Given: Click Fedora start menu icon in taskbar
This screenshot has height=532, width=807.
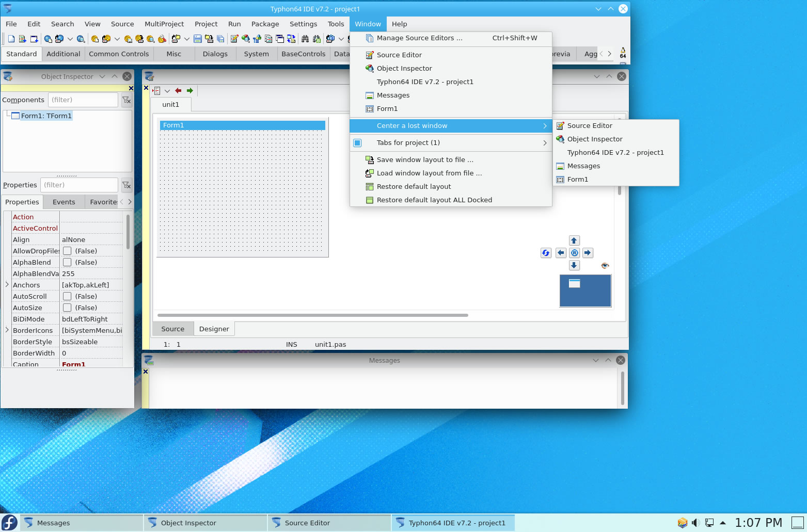Looking at the screenshot, I should (9, 523).
